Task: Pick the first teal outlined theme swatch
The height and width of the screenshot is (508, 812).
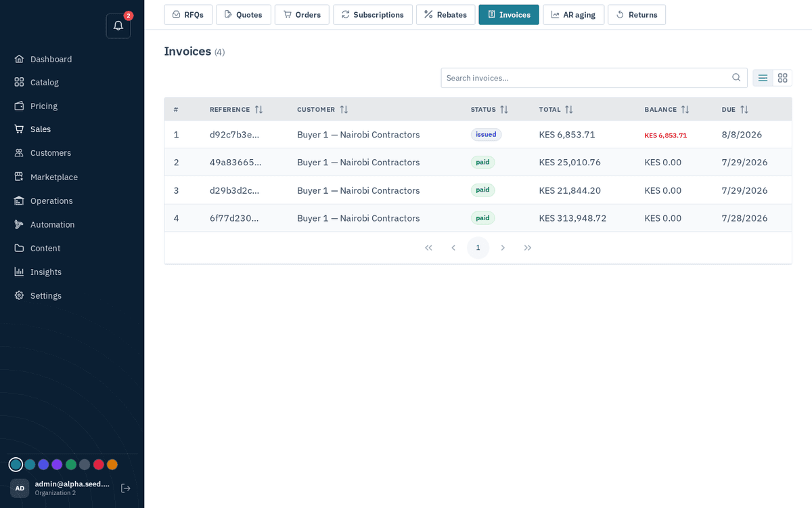Action: tap(16, 465)
